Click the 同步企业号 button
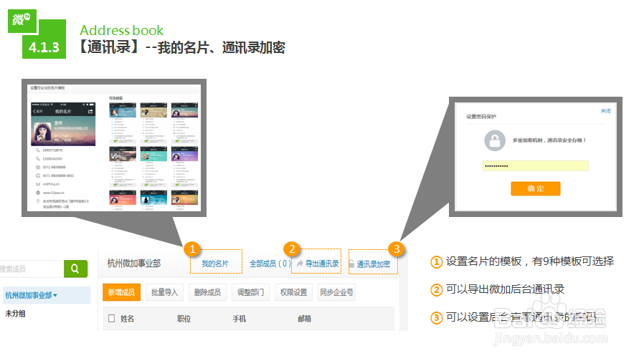This screenshot has height=361, width=644. [337, 292]
